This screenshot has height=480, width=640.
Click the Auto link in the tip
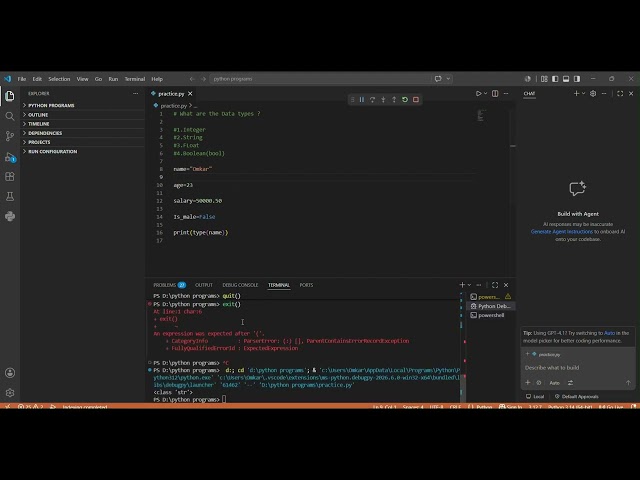609,333
